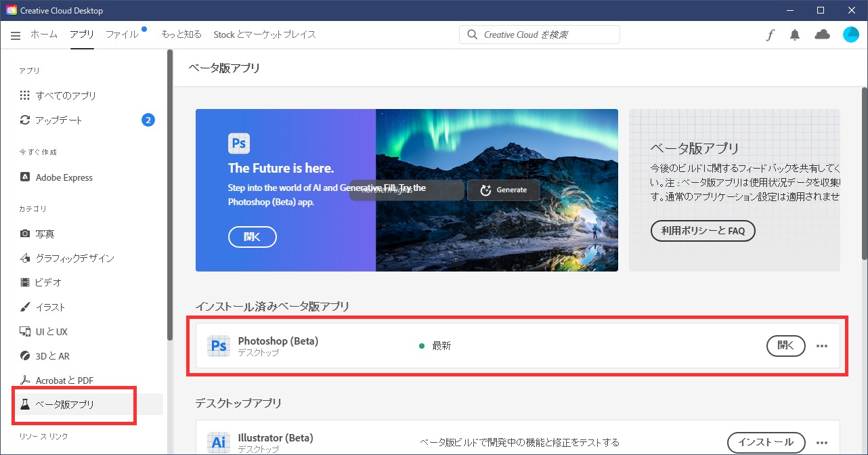
Task: Open the 利用ポリシーと FAQ page
Action: click(703, 231)
